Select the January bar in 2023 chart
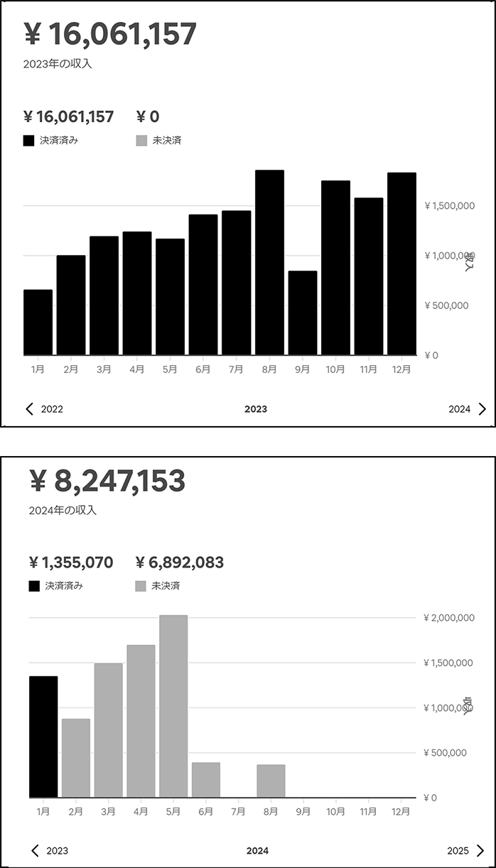Image resolution: width=496 pixels, height=868 pixels. (38, 322)
